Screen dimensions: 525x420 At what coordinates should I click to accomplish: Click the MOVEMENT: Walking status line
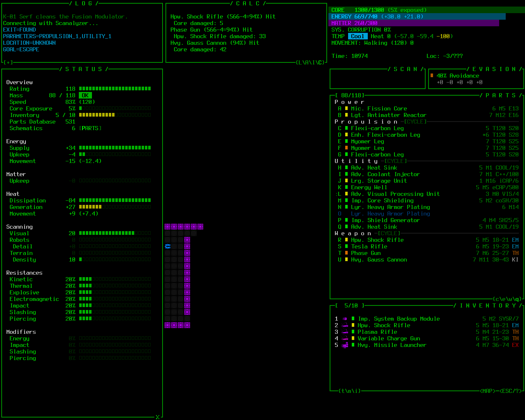(x=373, y=43)
